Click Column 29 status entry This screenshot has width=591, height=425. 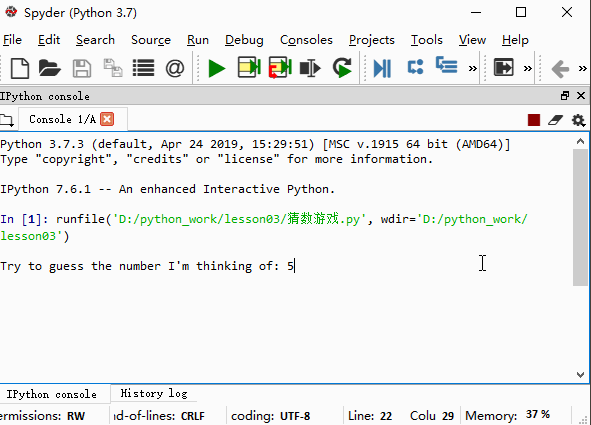(432, 416)
